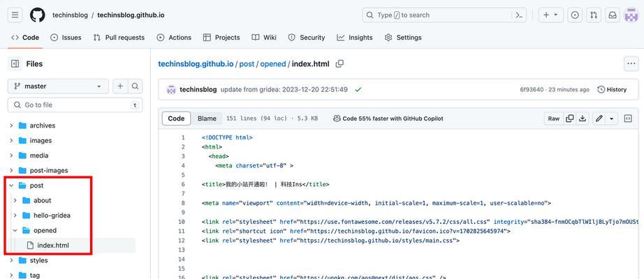Expand the hello-gridea folder chevron
644x279 pixels.
coord(15,216)
